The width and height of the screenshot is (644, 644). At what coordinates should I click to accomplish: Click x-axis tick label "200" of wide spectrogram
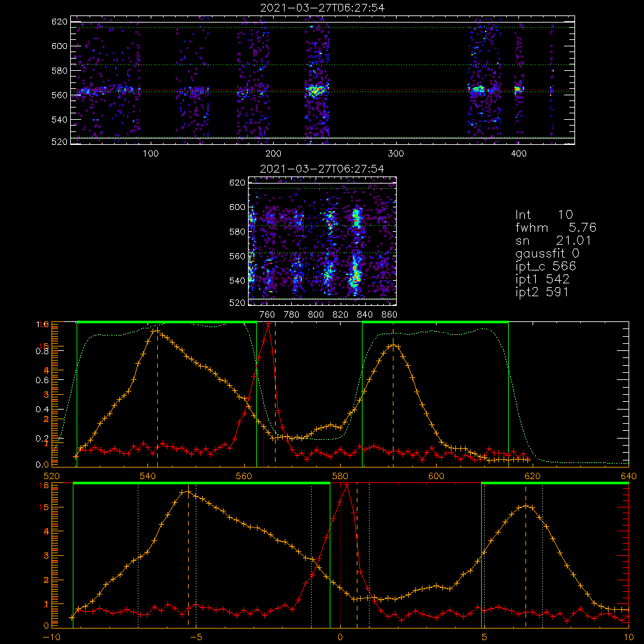pos(273,154)
